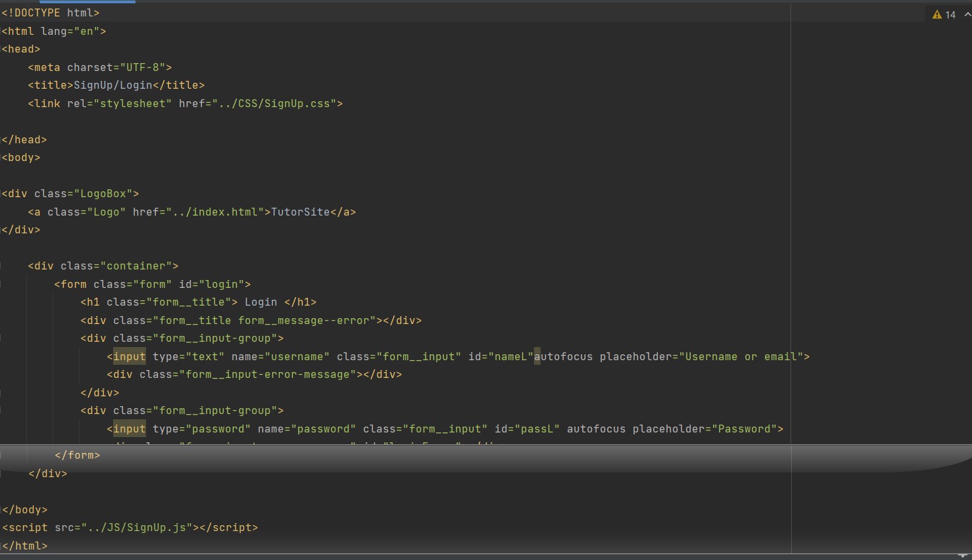Click the previous highlighted error chevron arrow
Viewport: 972px width, 560px height.
(967, 14)
